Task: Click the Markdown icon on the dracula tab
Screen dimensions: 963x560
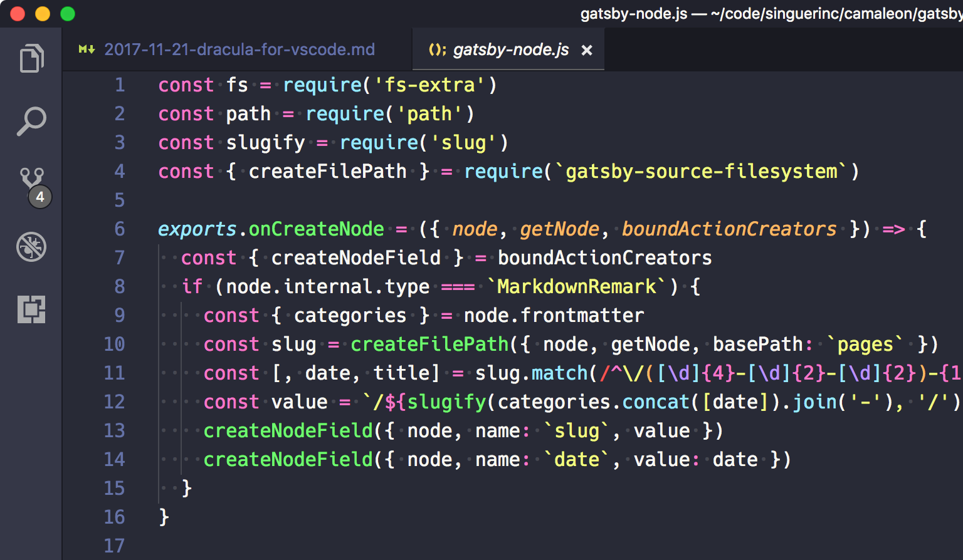Action: (87, 49)
